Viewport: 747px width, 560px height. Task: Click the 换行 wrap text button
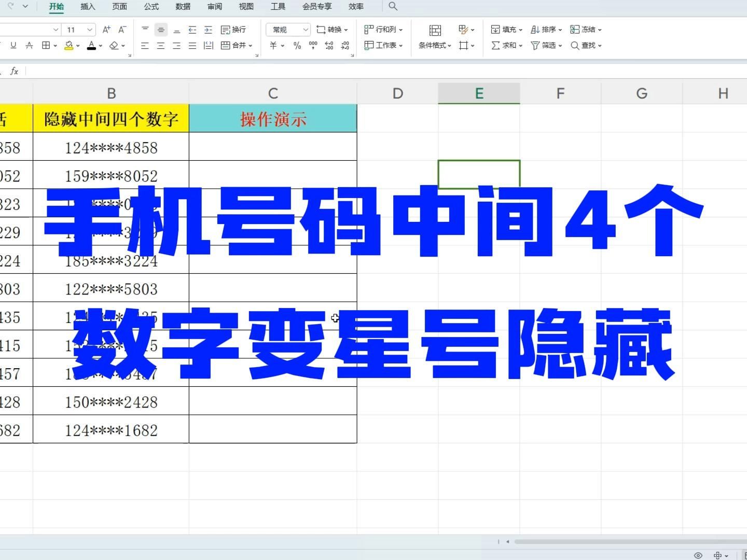233,30
